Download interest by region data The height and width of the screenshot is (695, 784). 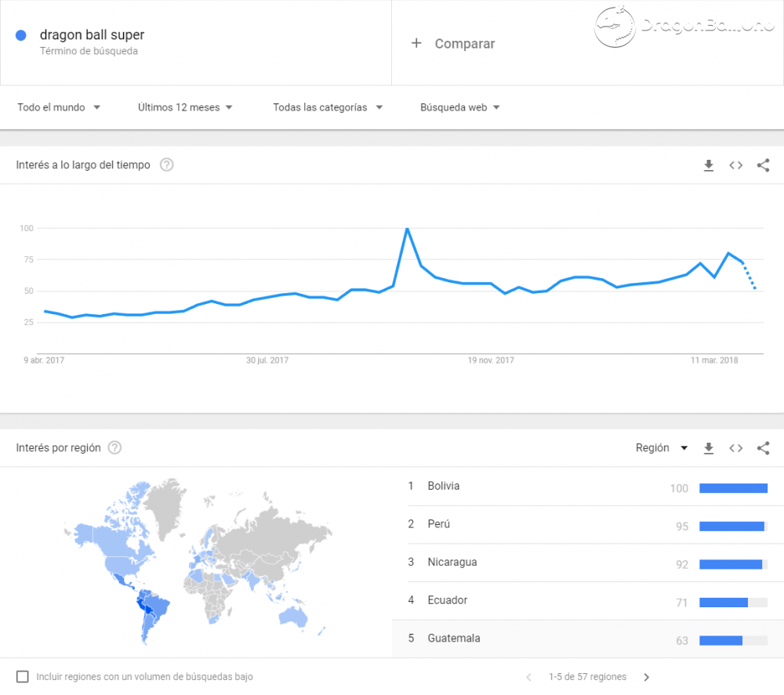click(709, 448)
